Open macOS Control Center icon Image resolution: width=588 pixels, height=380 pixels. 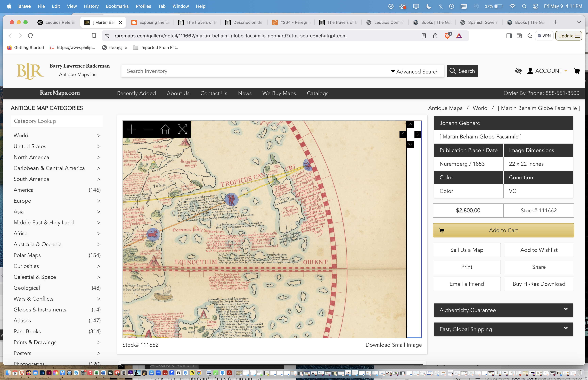click(535, 6)
